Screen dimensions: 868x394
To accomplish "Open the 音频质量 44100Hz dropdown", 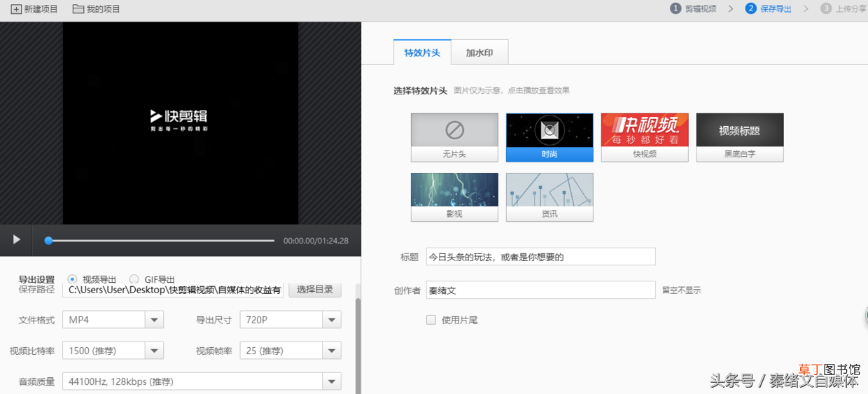I will [x=202, y=381].
